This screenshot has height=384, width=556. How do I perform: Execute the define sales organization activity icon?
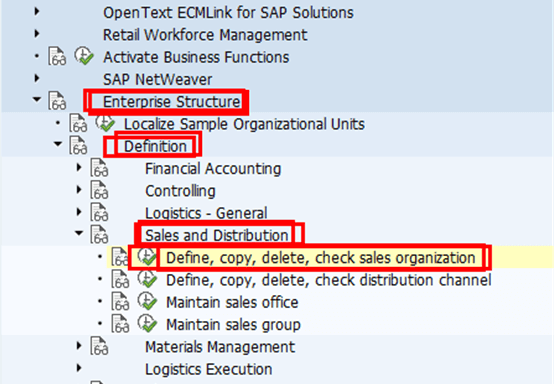pos(147,257)
